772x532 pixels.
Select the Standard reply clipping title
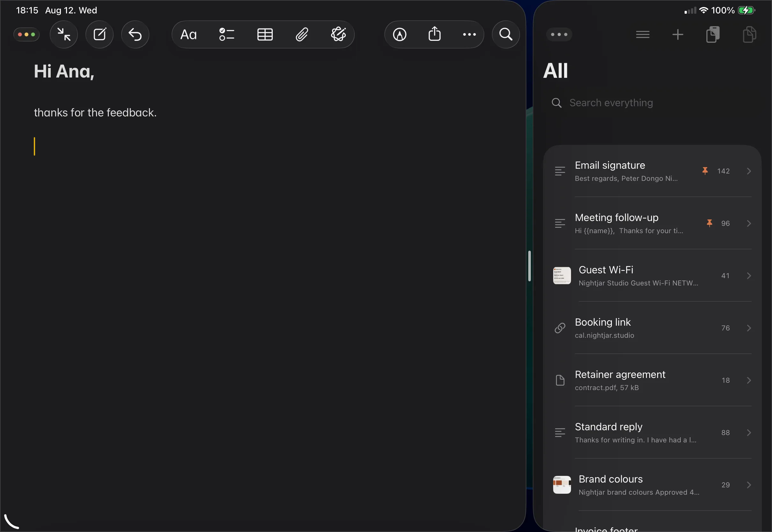click(x=609, y=427)
